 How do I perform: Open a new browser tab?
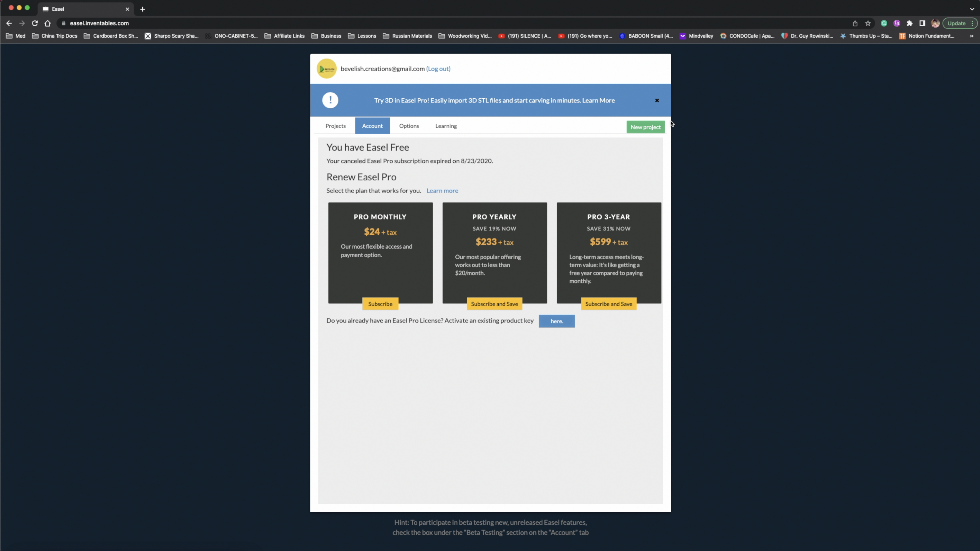click(143, 9)
